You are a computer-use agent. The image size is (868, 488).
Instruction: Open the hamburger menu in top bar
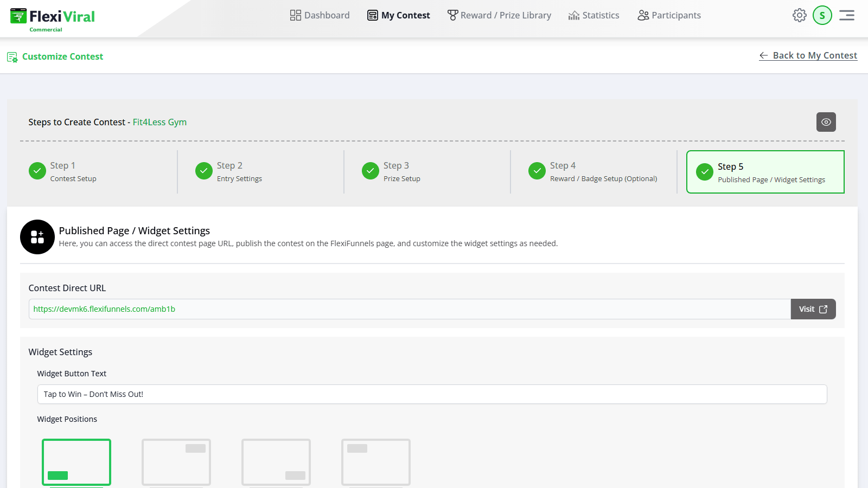[x=846, y=15]
